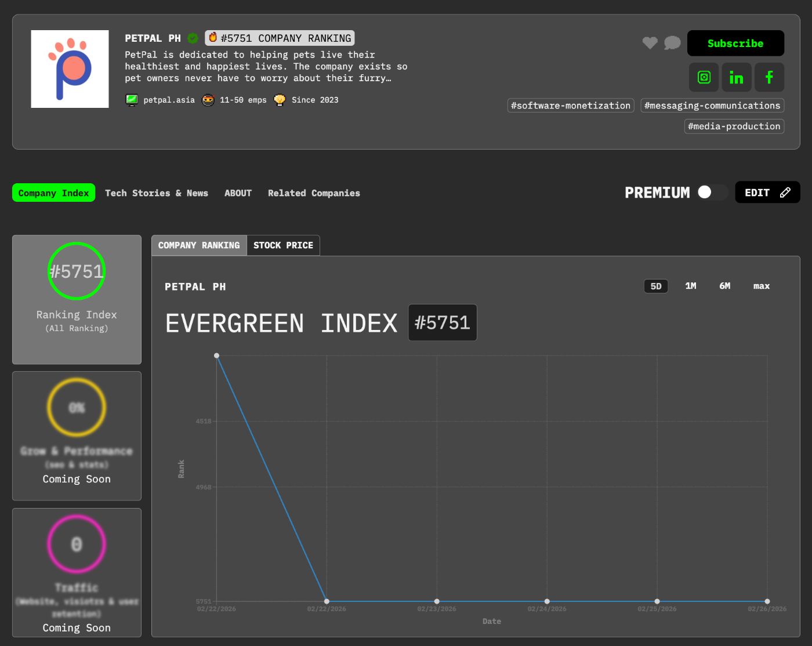Screen dimensions: 812x646
Task: Toggle the Premium switch
Action: tap(712, 193)
